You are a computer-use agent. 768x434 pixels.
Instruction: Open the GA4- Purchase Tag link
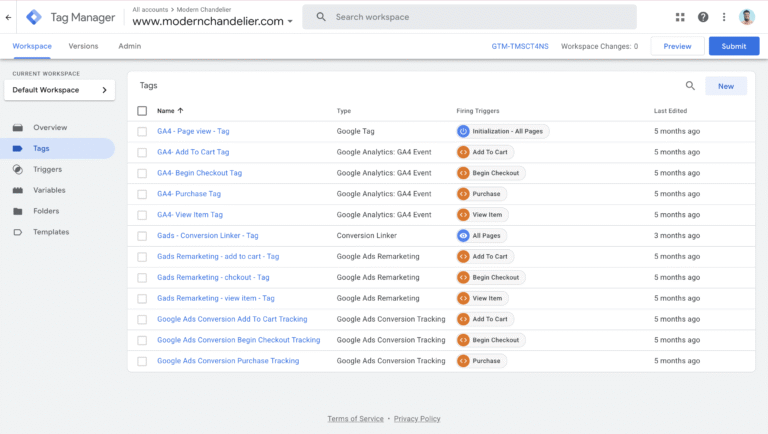(x=189, y=194)
